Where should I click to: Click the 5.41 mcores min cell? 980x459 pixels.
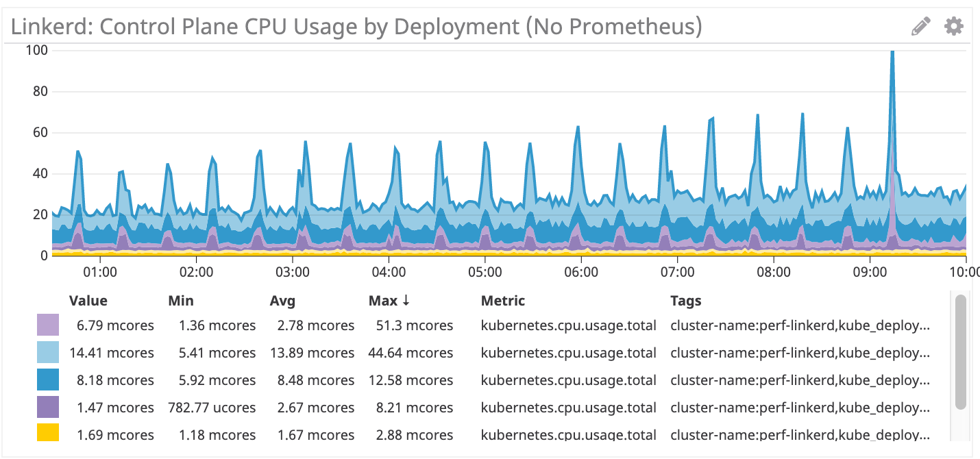click(x=217, y=353)
